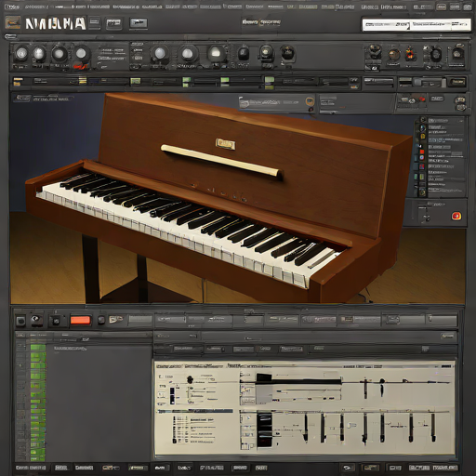The height and width of the screenshot is (476, 476).
Task: Click the yellow indicator at the strip row's left end
Action: (18, 82)
